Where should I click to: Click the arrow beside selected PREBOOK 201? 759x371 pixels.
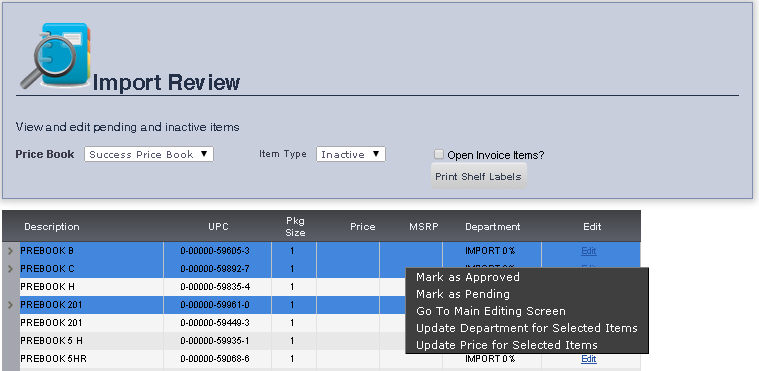(11, 305)
